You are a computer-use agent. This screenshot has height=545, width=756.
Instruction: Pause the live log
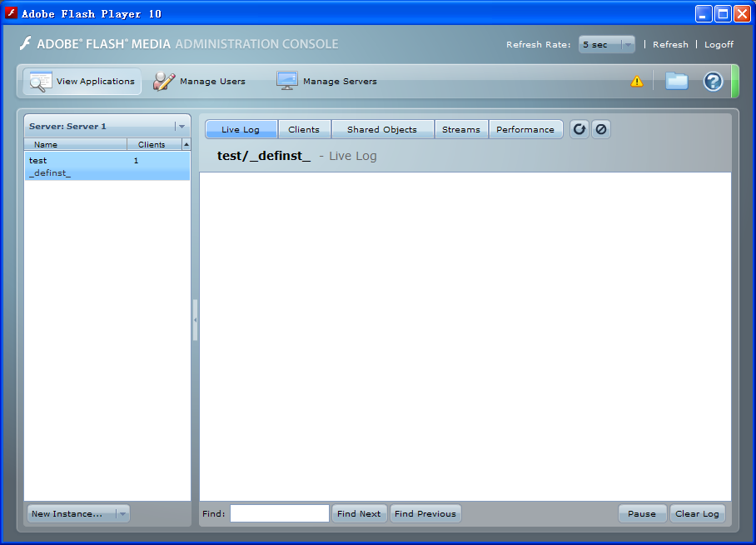coord(642,513)
